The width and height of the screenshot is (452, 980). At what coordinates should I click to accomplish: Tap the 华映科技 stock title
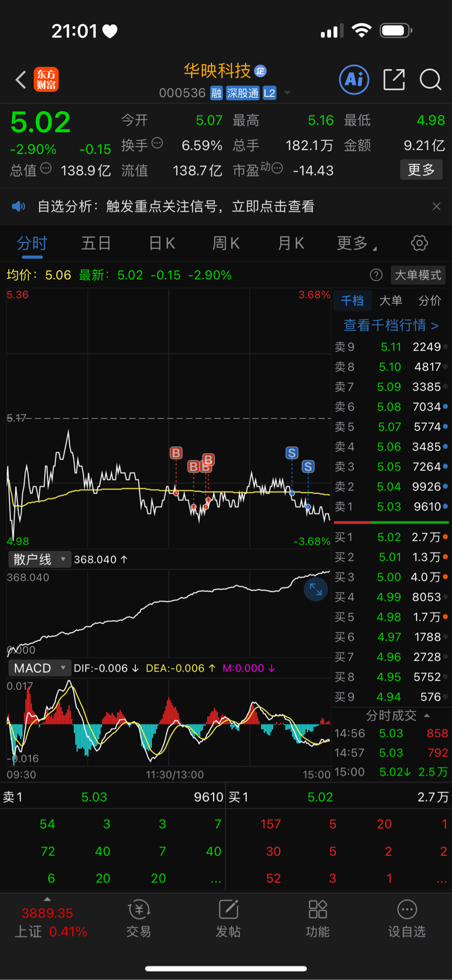217,71
